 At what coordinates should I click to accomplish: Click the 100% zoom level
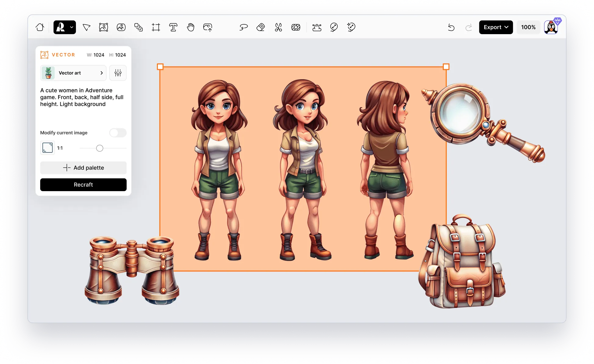528,27
